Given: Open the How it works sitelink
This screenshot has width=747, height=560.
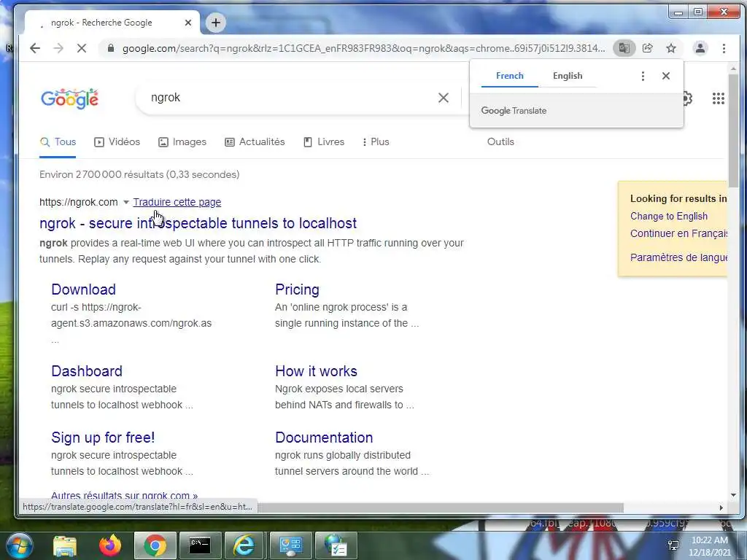Looking at the screenshot, I should (x=316, y=371).
